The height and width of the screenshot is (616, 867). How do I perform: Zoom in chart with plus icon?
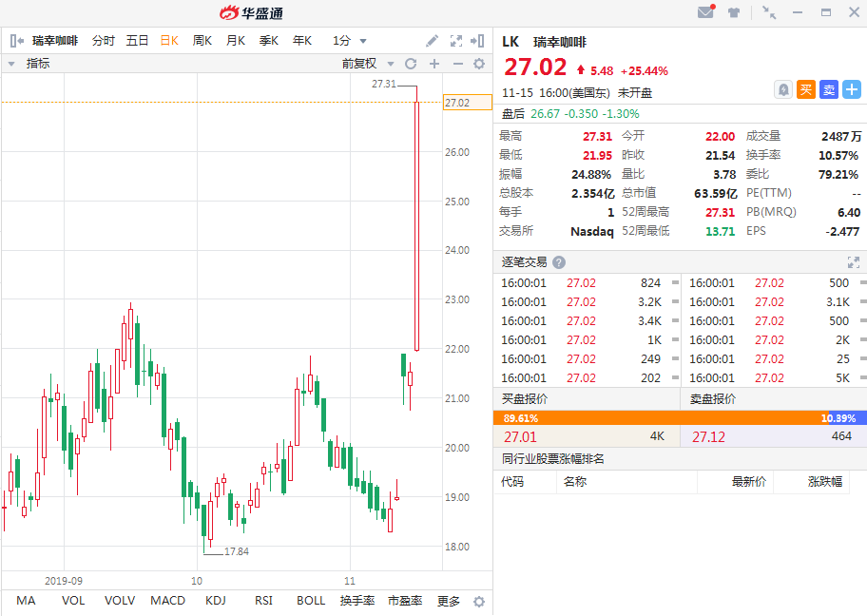434,64
